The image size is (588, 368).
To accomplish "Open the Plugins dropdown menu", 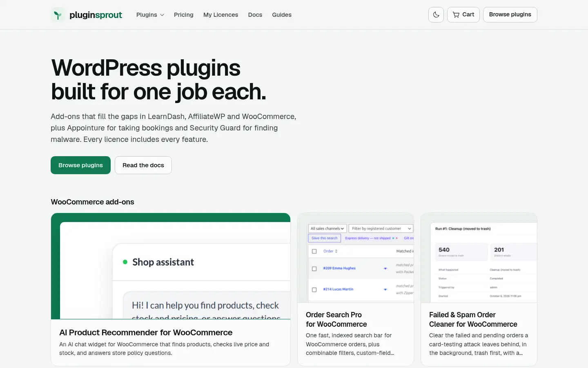I will click(150, 15).
